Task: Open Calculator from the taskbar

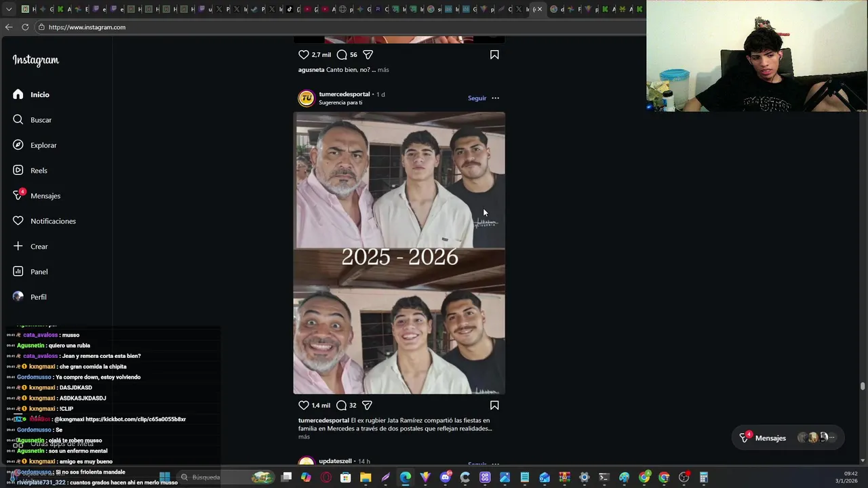Action: coord(703,477)
